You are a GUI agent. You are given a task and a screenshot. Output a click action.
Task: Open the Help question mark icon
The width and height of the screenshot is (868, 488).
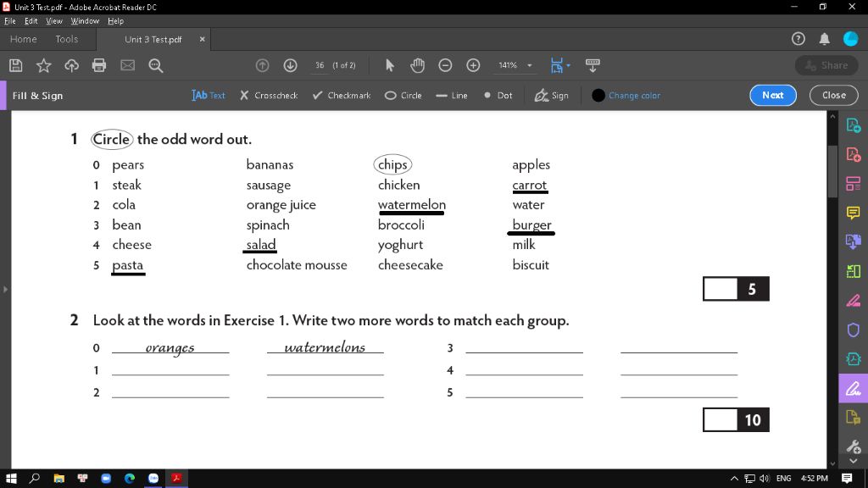(x=798, y=39)
